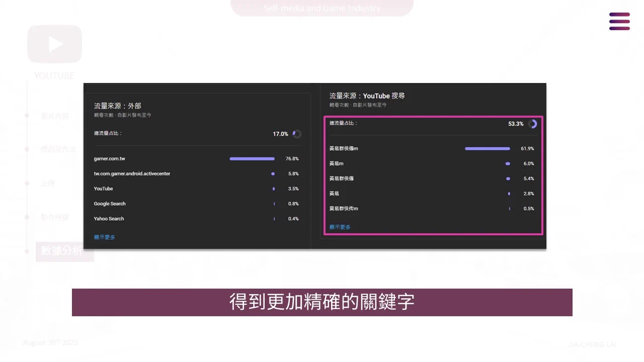
Task: Select the 影片內容 sidebar item
Action: (x=55, y=116)
